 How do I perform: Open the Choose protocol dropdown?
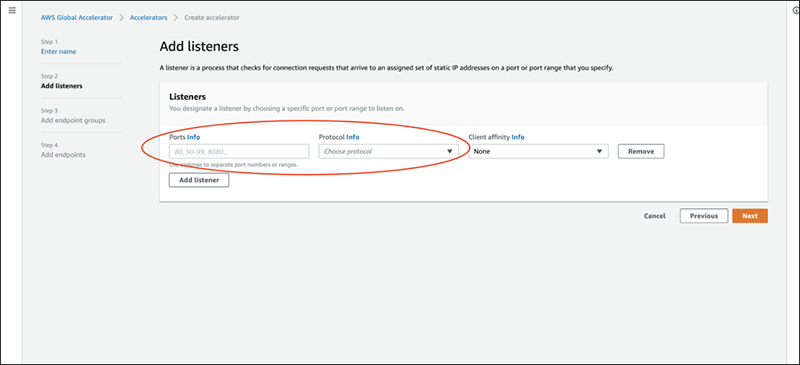point(388,152)
